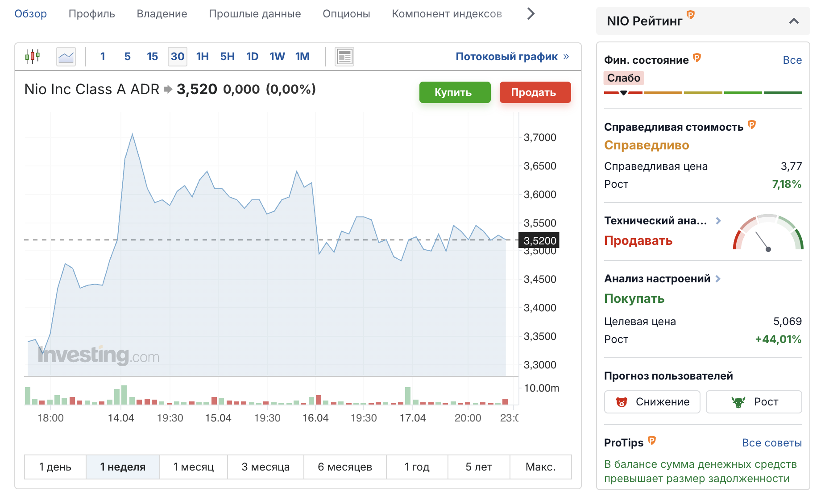Set chart range to 5 лет
829x504 pixels.
tap(479, 467)
